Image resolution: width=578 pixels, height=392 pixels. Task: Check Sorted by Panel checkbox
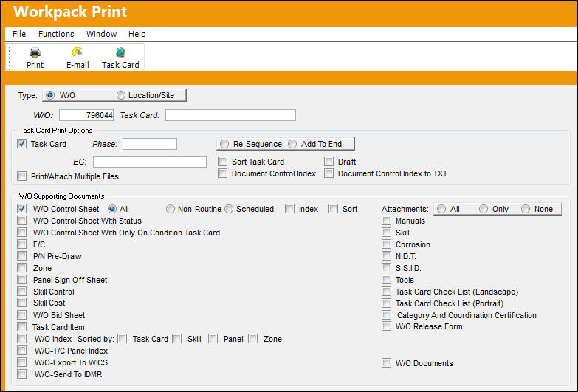click(x=213, y=339)
